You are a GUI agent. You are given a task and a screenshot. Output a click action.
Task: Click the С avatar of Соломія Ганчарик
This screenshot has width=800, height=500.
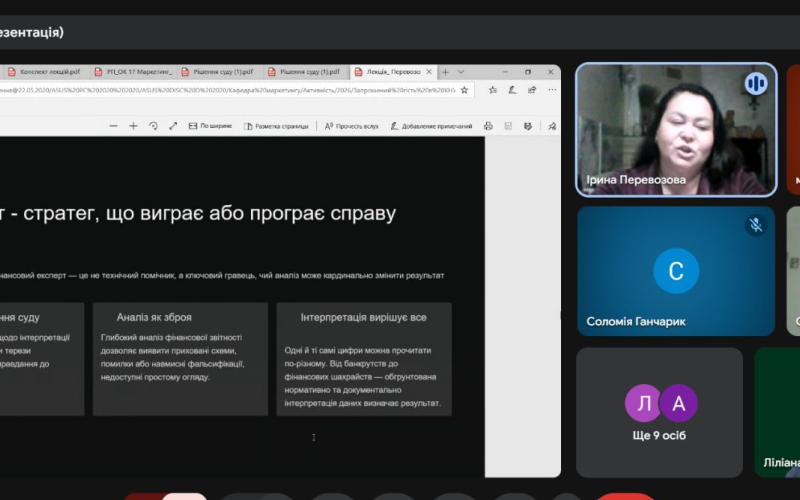click(676, 271)
